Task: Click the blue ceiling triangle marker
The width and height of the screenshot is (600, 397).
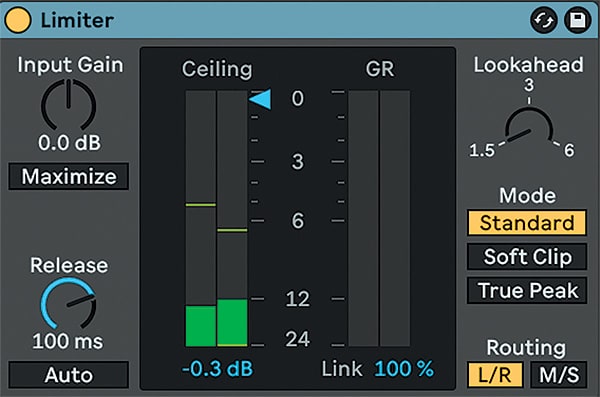Action: click(261, 99)
